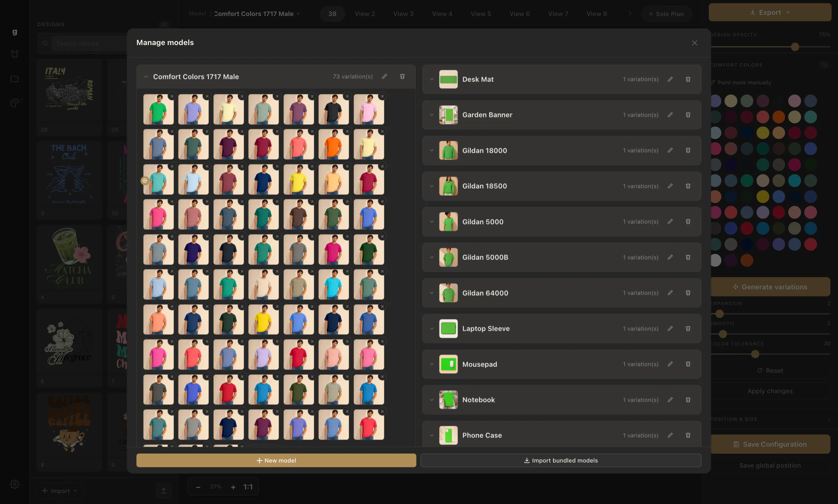Edit the Gildan 18500 model

(670, 186)
